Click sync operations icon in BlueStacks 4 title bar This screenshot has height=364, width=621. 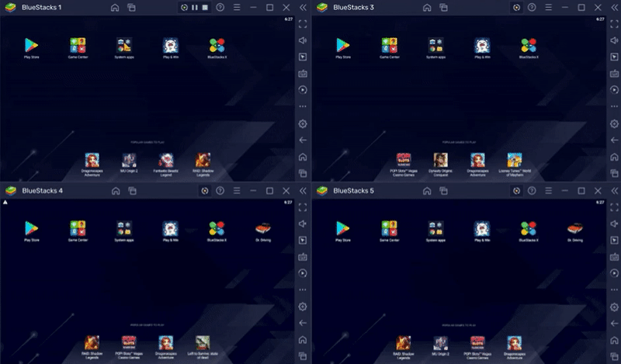pyautogui.click(x=205, y=191)
